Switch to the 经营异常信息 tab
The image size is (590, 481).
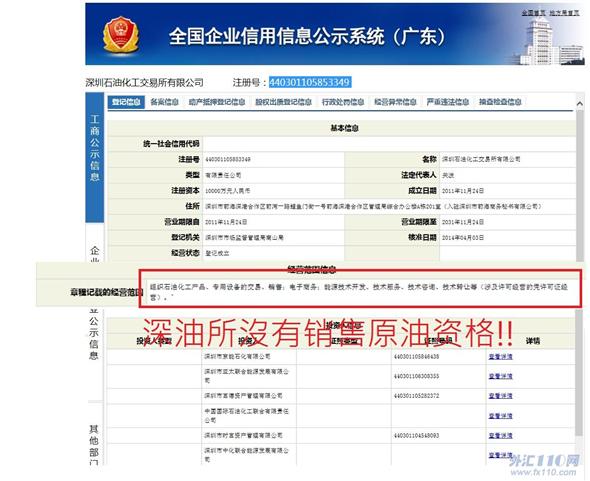pos(395,102)
